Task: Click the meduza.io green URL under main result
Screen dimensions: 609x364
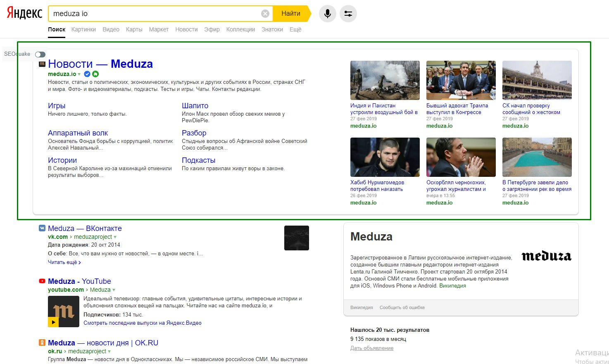Action: click(x=62, y=74)
